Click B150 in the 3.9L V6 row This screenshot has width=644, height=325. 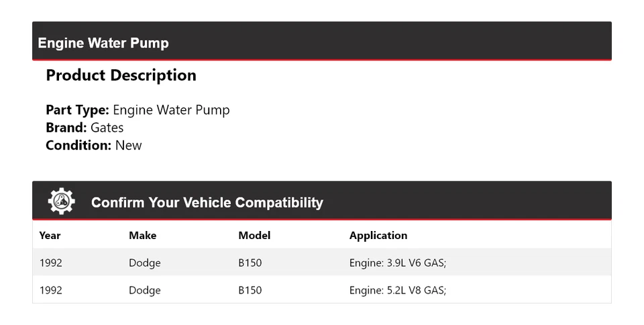(250, 263)
